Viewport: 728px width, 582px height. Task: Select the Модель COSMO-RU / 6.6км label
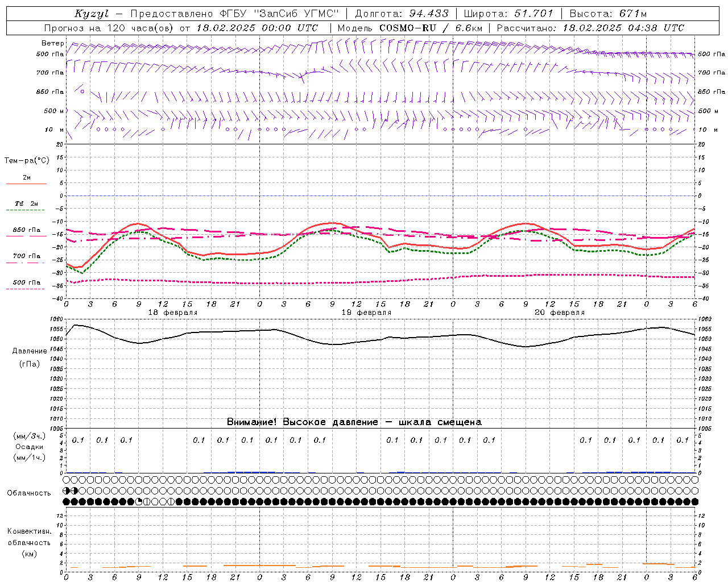(410, 28)
